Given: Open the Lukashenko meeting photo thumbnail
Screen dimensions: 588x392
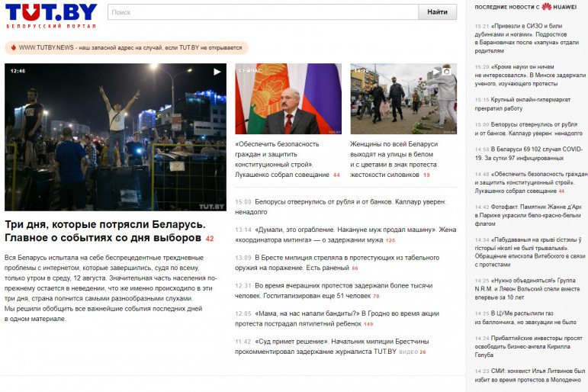Looking at the screenshot, I should point(288,99).
